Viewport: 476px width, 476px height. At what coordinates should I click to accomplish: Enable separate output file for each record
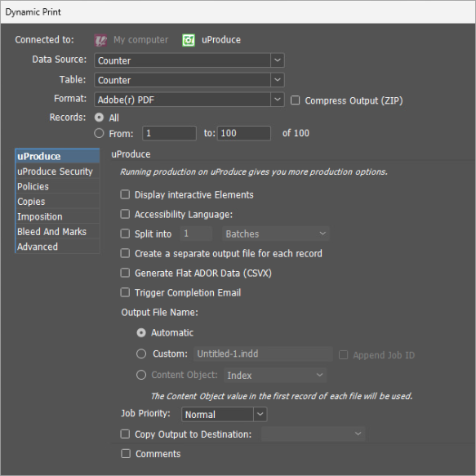tap(125, 253)
